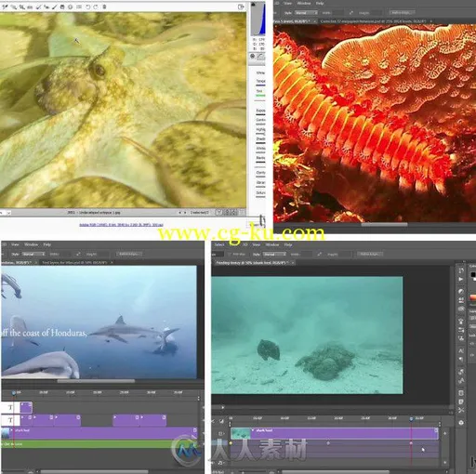Open Window menu in the fireworm Photoshop window
The image size is (476, 474).
point(304,3)
